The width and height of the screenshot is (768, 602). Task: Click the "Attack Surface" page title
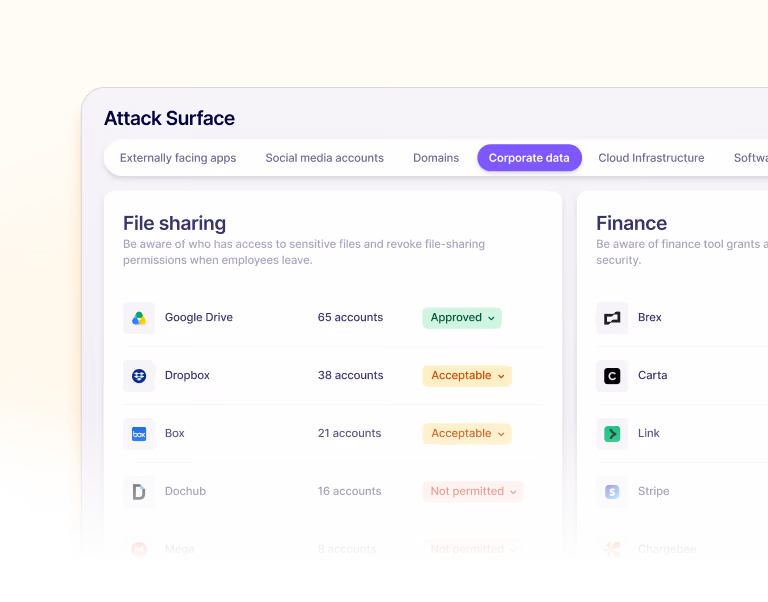click(169, 119)
